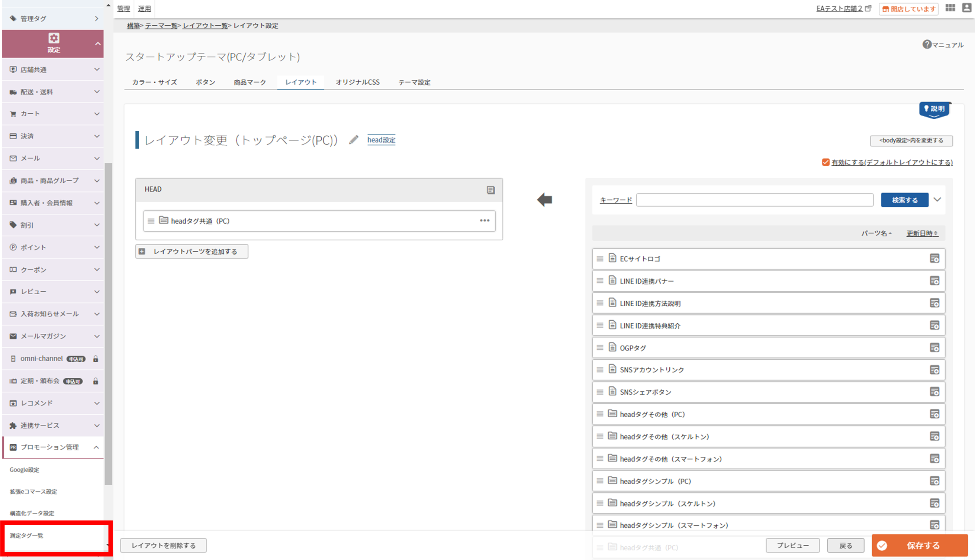Image resolution: width=975 pixels, height=560 pixels.
Task: Click the 設定 gear icon in sidebar
Action: click(x=54, y=38)
